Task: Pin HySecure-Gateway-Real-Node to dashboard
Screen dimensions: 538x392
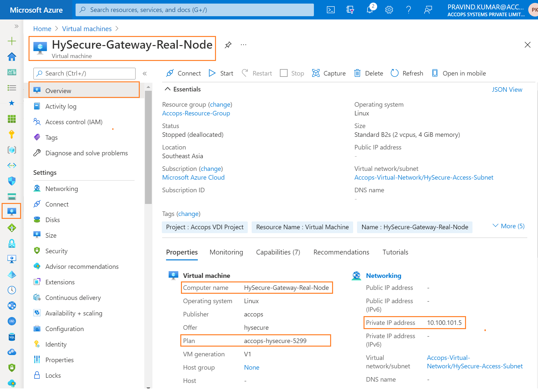Action: [x=228, y=45]
